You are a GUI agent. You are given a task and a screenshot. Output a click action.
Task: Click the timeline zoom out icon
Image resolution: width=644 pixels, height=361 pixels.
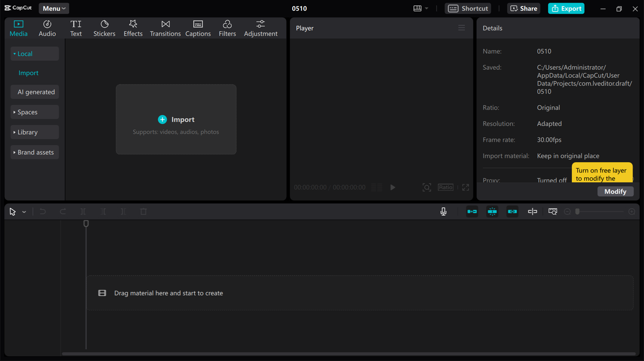coord(567,212)
